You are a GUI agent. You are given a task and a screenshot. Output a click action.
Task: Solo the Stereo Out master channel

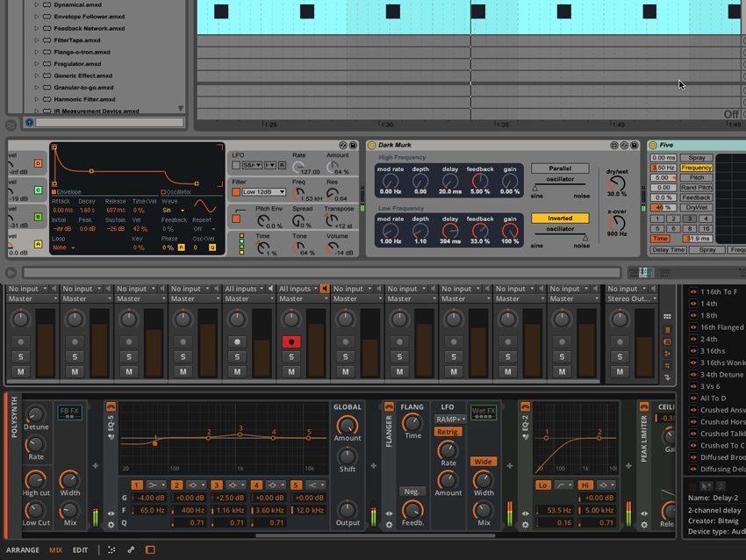[620, 357]
